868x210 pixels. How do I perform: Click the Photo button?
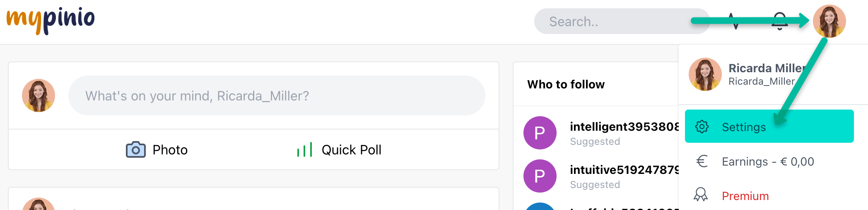click(157, 149)
